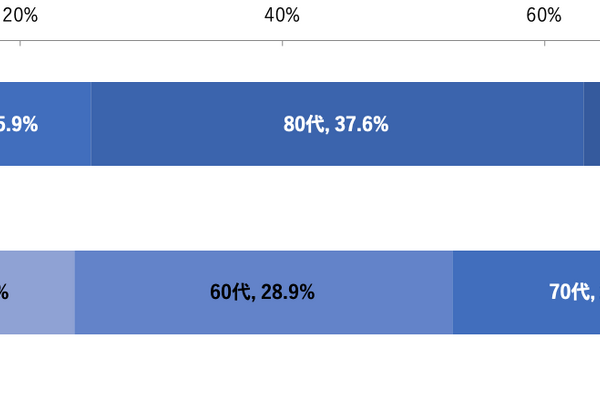
Task: Select the upper bar segment ending in 5.9%
Action: pyautogui.click(x=45, y=124)
